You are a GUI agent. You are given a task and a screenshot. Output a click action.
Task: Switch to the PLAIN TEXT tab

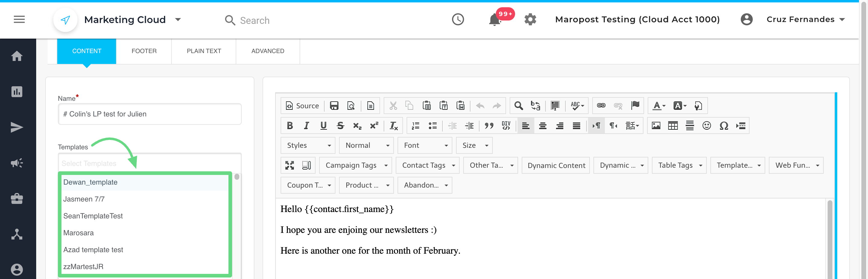tap(204, 51)
